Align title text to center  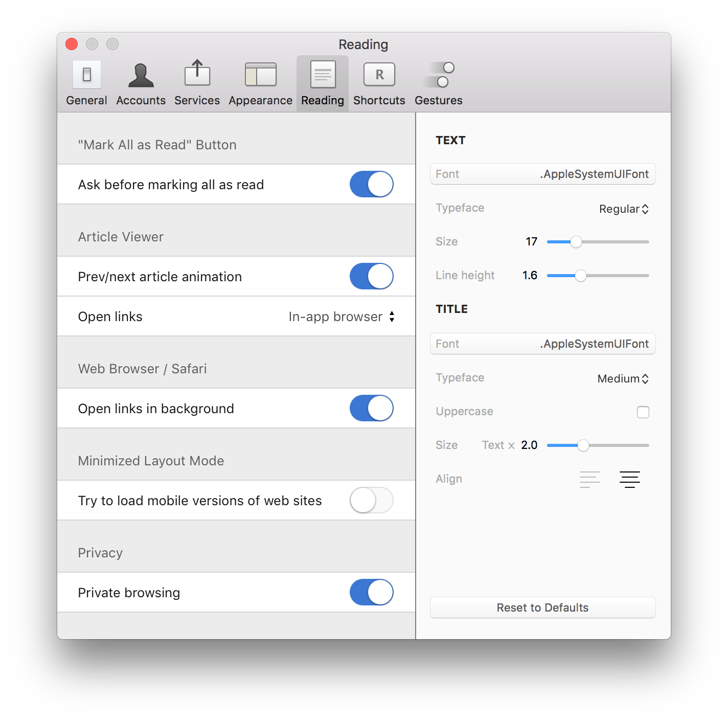(629, 479)
